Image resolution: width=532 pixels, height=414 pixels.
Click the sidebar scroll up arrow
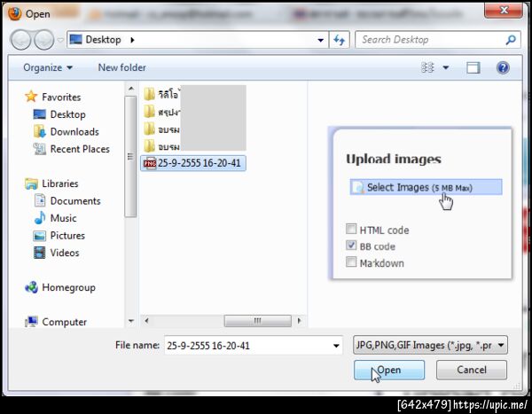coord(130,89)
